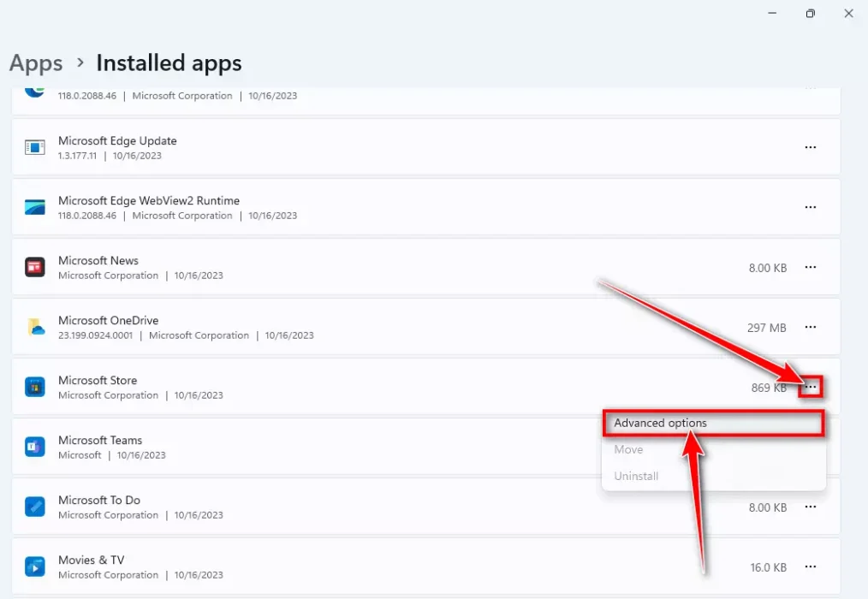Click the Microsoft OneDrive app name
This screenshot has height=599, width=868.
[x=109, y=320]
